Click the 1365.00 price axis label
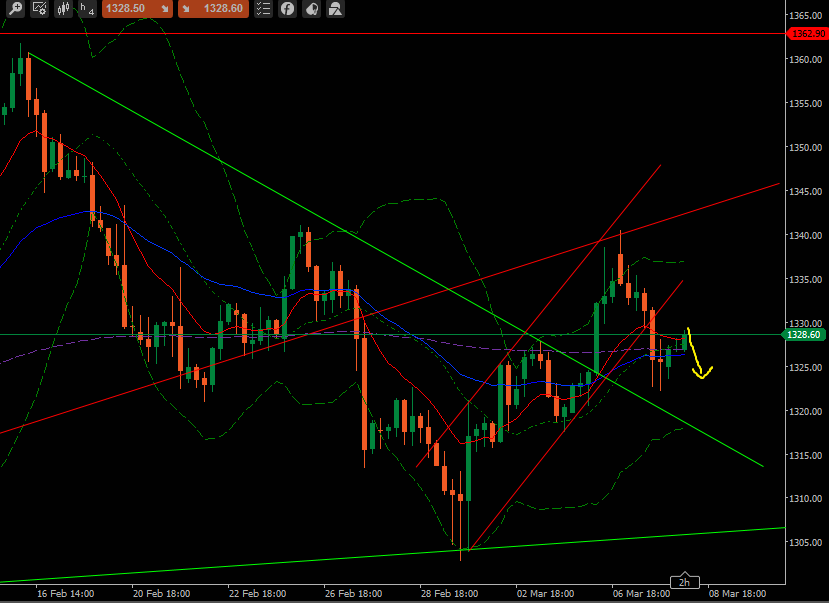This screenshot has width=829, height=603. tap(805, 16)
